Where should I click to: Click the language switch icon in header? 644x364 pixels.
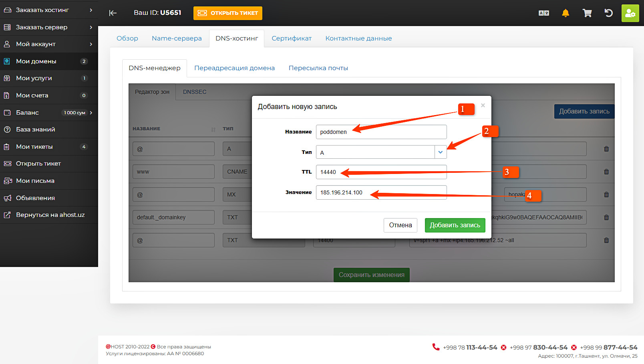[543, 13]
